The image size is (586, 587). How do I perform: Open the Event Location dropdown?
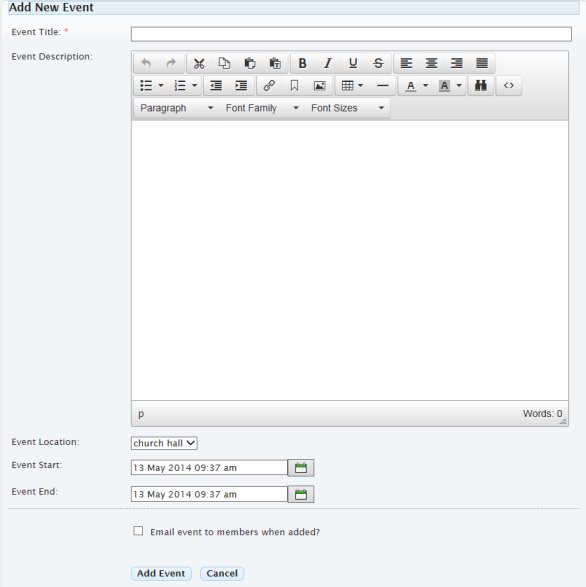(164, 443)
